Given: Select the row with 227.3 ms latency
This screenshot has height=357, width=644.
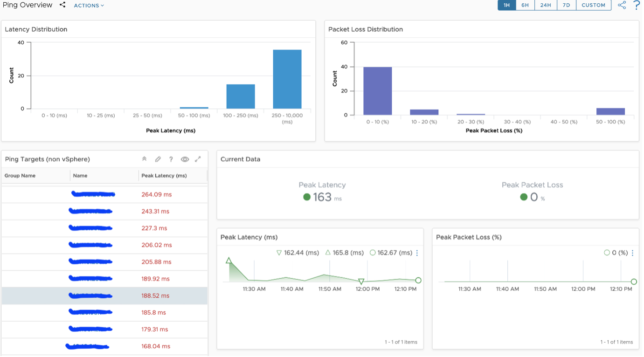Looking at the screenshot, I should (104, 228).
